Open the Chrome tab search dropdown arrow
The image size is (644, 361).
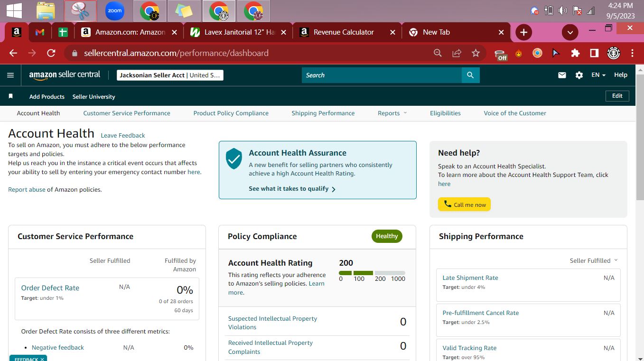570,32
